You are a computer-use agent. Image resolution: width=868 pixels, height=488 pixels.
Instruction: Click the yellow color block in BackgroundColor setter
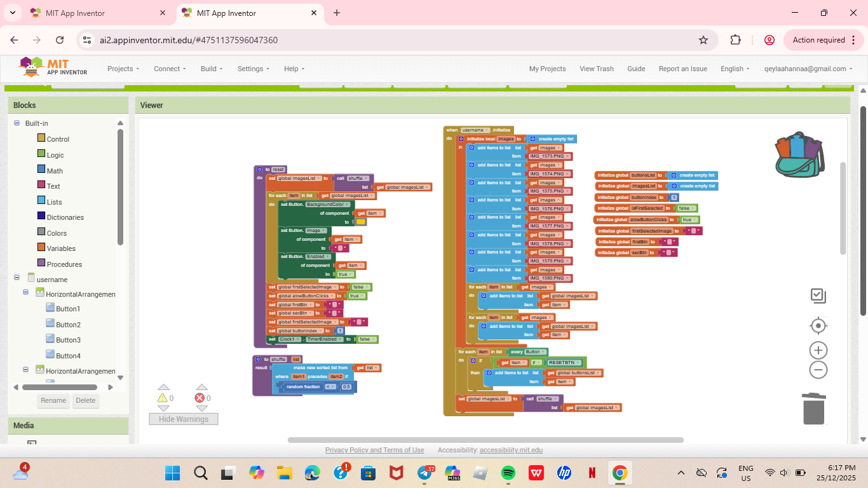(x=360, y=222)
